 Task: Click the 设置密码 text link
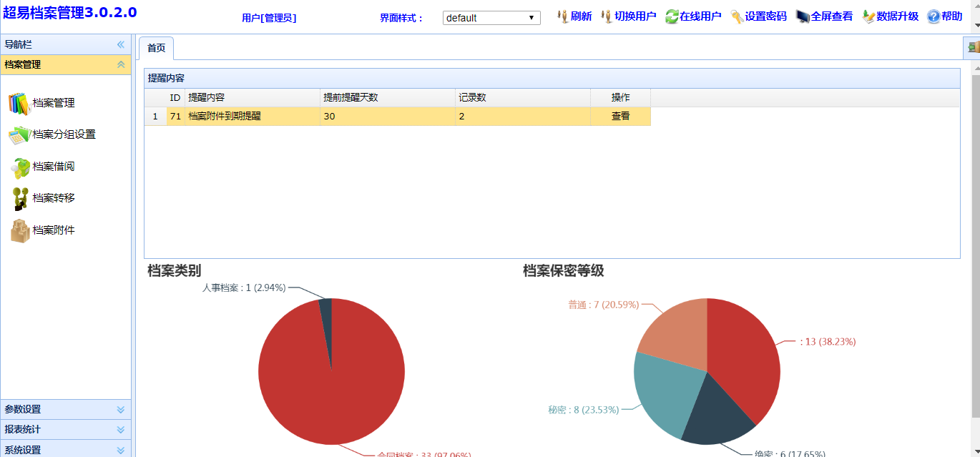click(x=765, y=16)
